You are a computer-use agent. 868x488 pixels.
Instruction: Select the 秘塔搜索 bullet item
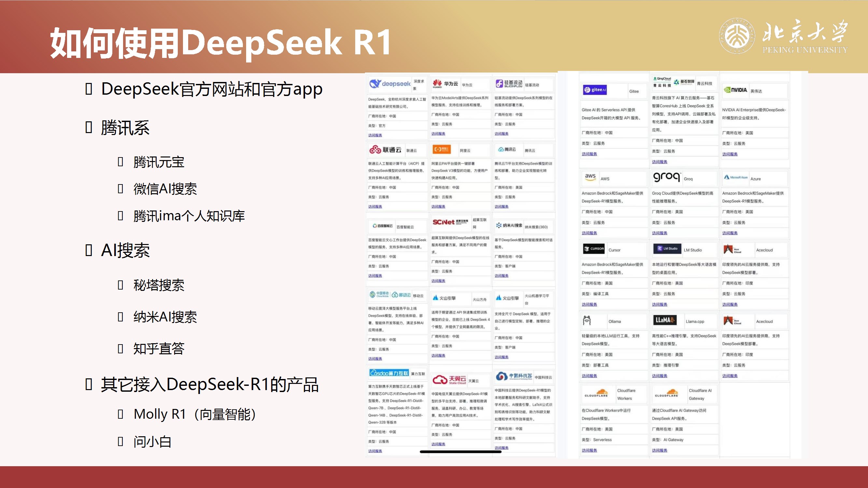click(x=159, y=285)
